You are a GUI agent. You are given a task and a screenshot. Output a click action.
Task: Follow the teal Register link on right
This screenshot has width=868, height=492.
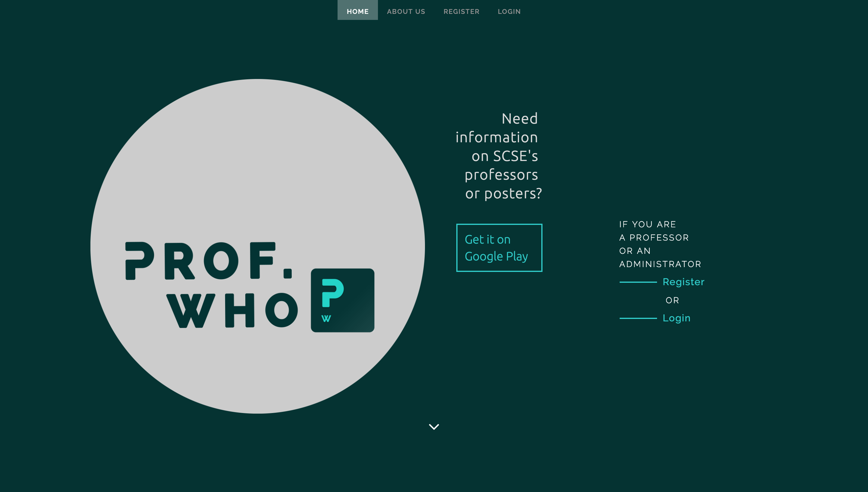[683, 282]
